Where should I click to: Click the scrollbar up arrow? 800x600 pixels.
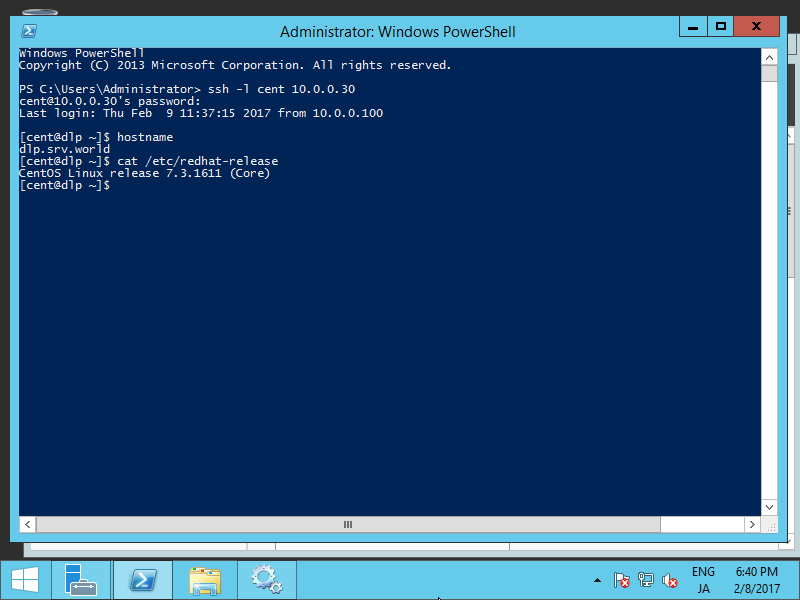pyautogui.click(x=769, y=56)
